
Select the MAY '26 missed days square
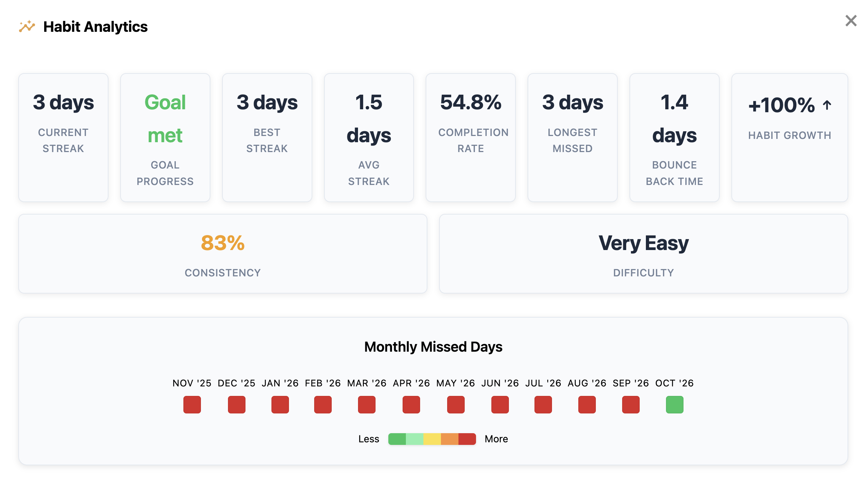456,405
